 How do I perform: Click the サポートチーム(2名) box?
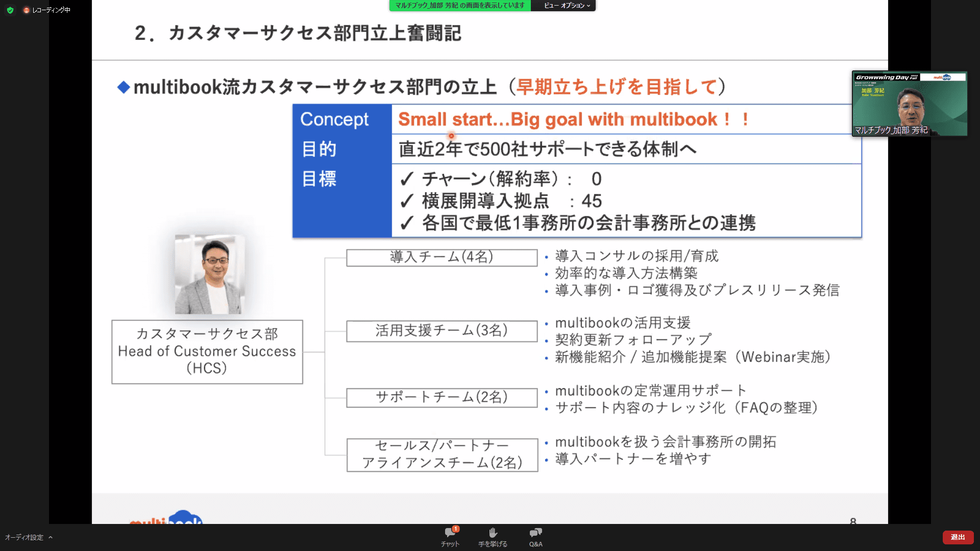coord(442,397)
